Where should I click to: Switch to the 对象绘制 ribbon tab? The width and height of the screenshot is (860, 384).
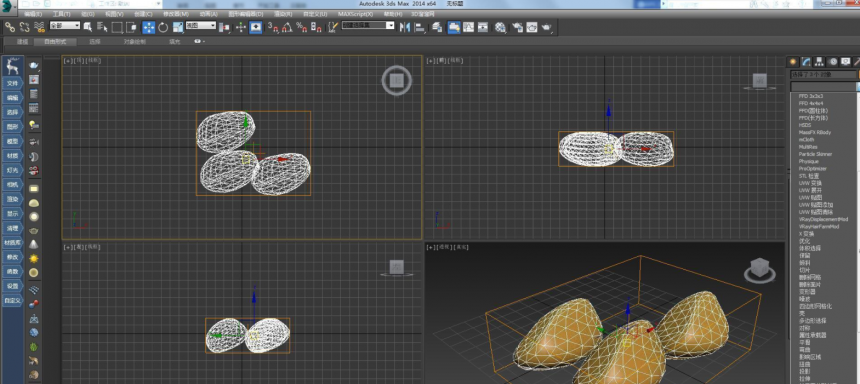(x=134, y=41)
